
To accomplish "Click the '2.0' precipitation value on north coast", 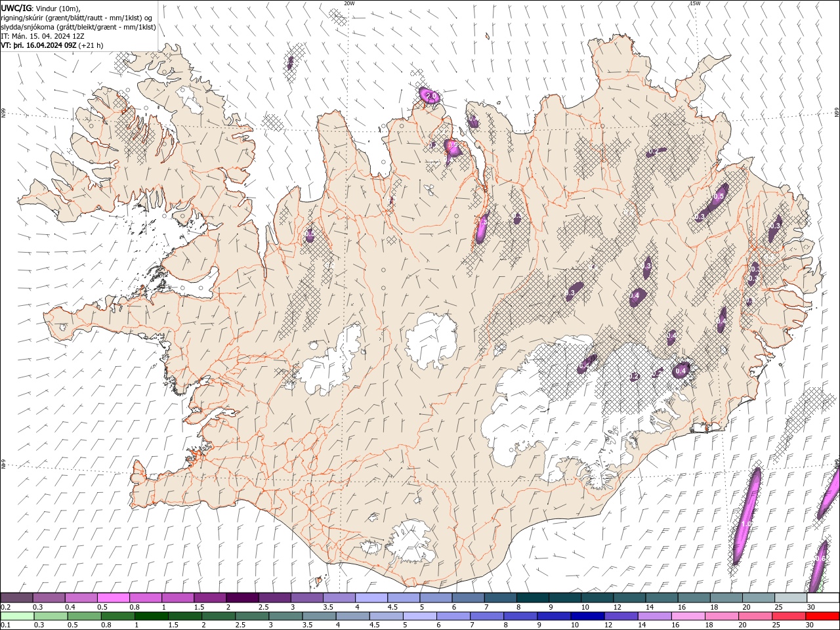I will click(x=431, y=96).
